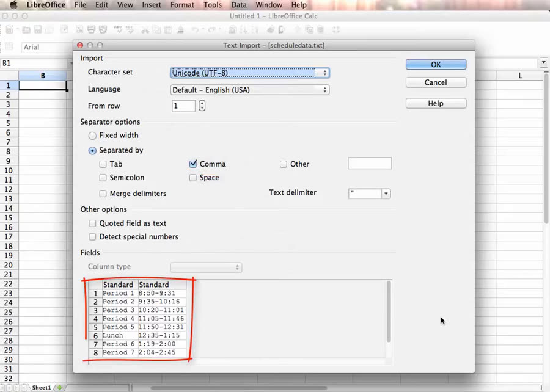
Task: Click the Other separator text field
Action: click(x=370, y=163)
